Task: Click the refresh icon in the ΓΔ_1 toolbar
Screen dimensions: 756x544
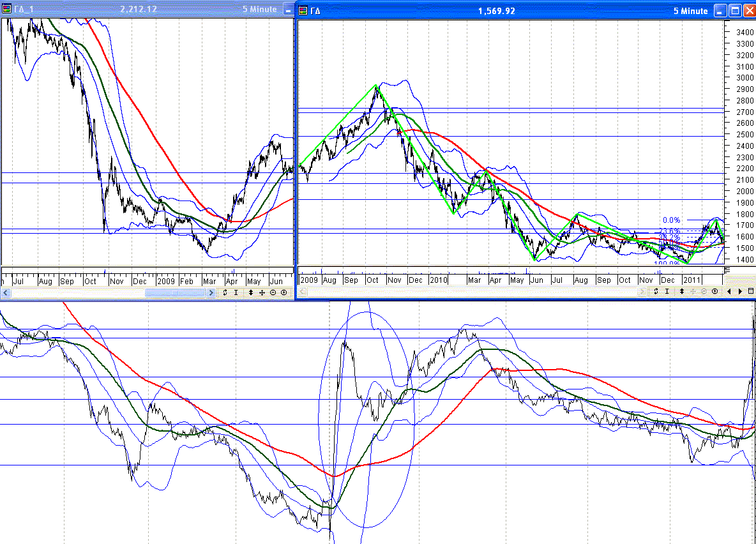Action: [x=225, y=292]
